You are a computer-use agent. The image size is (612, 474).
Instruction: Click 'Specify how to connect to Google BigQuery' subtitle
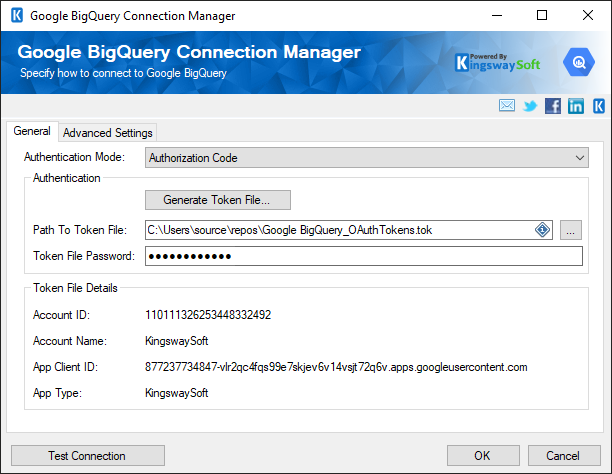coord(123,73)
